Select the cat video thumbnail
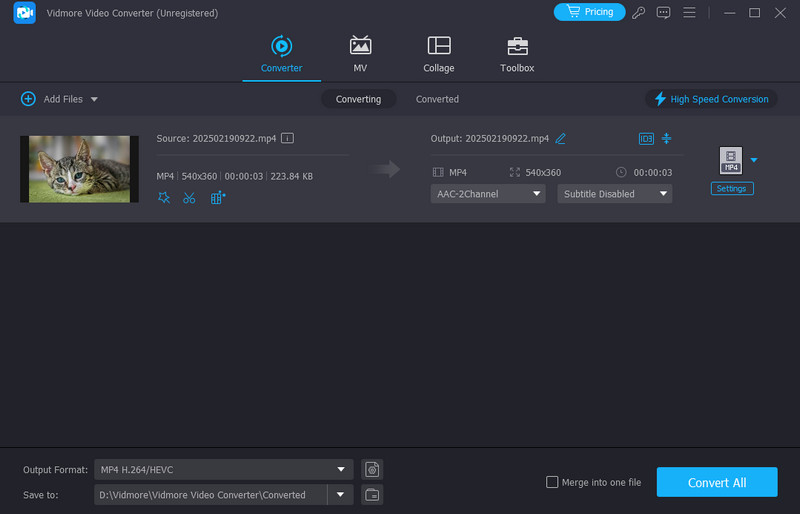The width and height of the screenshot is (800, 514). [x=79, y=169]
